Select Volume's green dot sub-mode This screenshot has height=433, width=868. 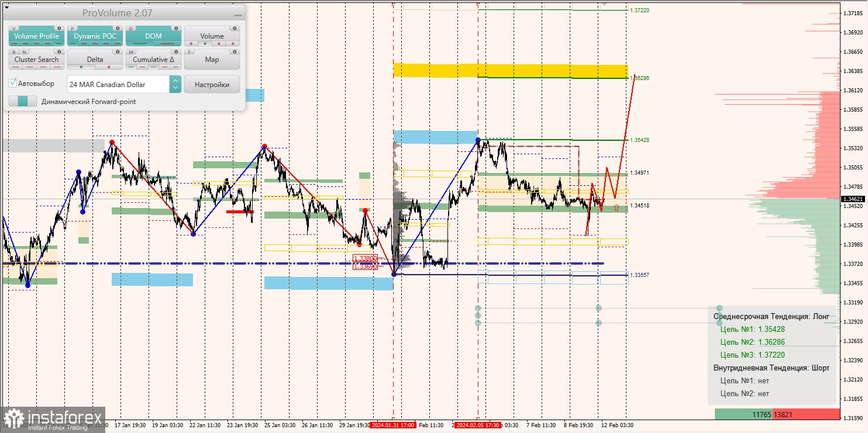pyautogui.click(x=205, y=43)
